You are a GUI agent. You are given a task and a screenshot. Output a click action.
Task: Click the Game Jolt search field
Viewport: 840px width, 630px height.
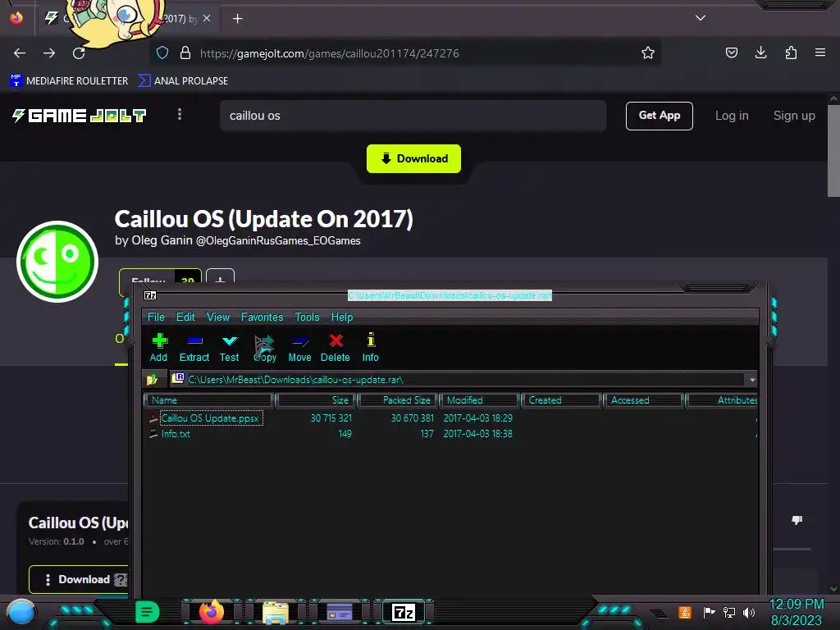pyautogui.click(x=413, y=116)
